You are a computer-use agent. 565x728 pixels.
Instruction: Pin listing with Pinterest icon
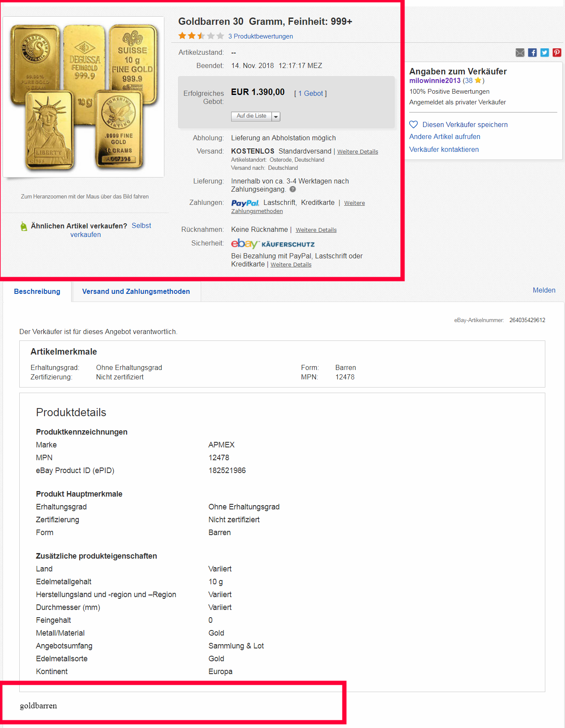click(x=556, y=53)
